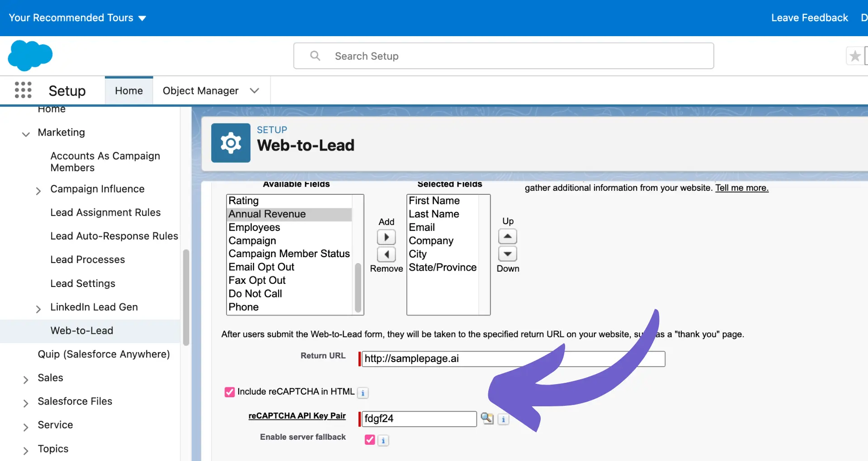Select Employees in Available Fields
The height and width of the screenshot is (461, 868).
[289, 227]
